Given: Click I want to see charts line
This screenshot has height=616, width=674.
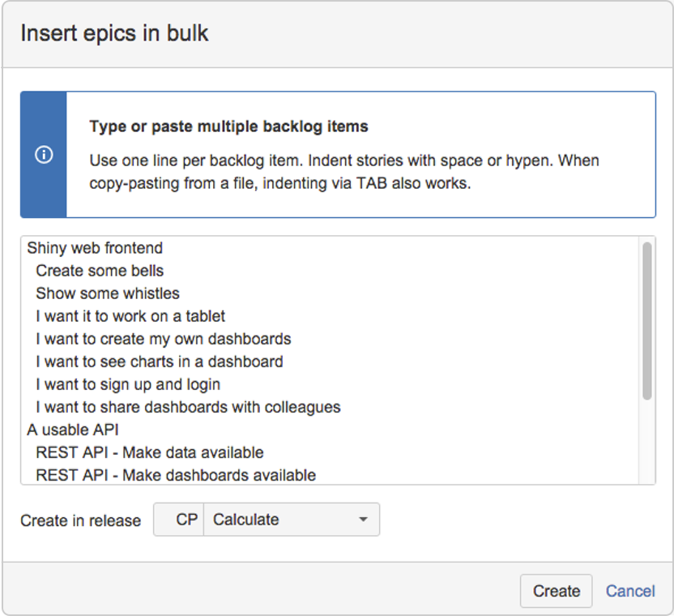Looking at the screenshot, I should 159,362.
